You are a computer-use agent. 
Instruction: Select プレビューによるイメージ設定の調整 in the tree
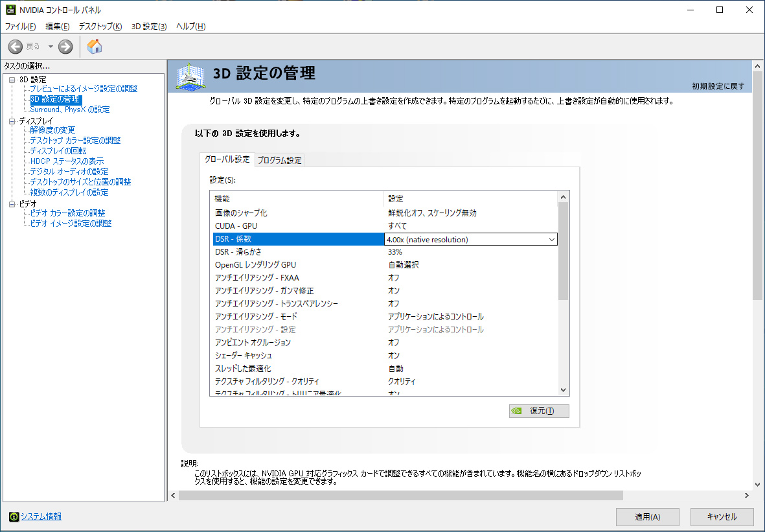(x=84, y=89)
